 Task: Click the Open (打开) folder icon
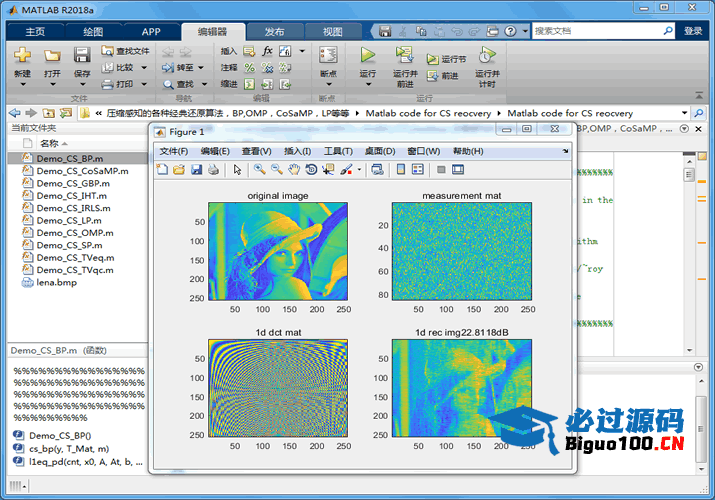pos(52,56)
